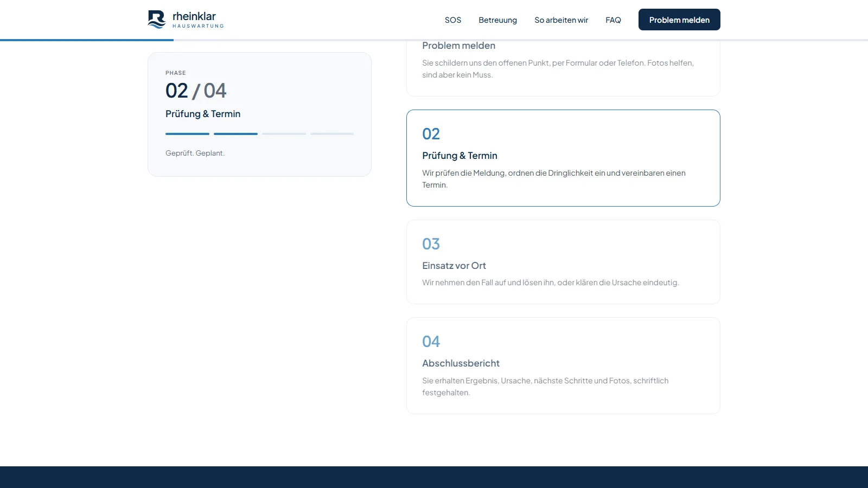Click the third phase progress segment
Screen dimensions: 868x488
click(284, 134)
